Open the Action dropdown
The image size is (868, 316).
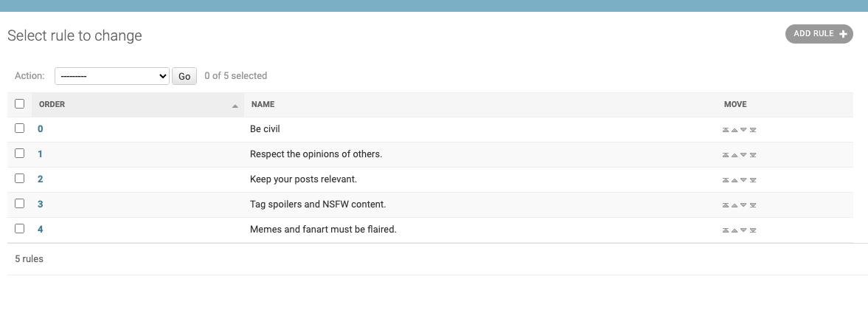(112, 76)
